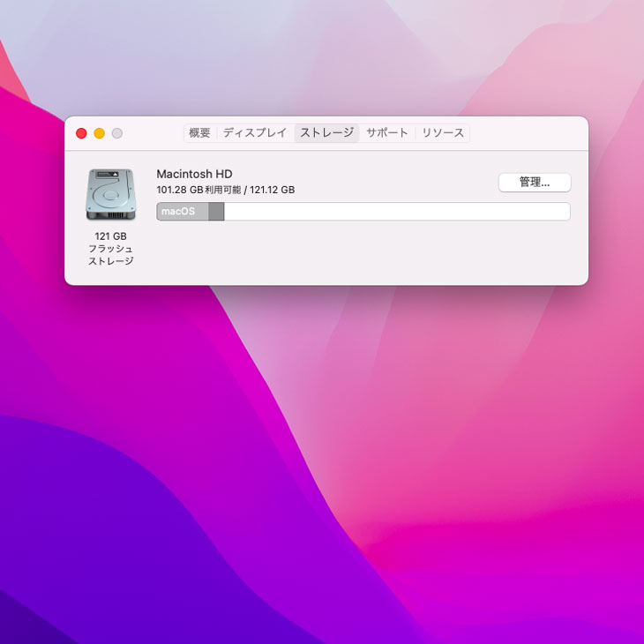Click the 121 GB capacity label
Viewport: 644px width, 644px height.
(x=111, y=236)
